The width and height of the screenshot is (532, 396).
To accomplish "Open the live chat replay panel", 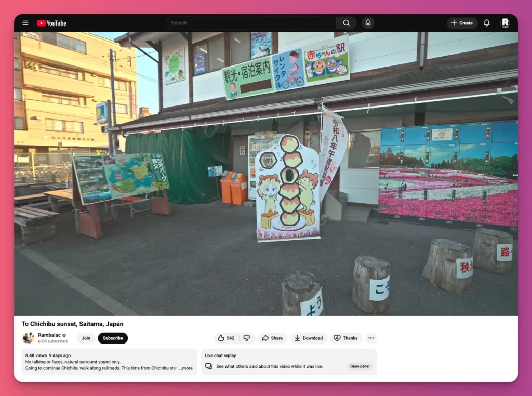I will [360, 366].
